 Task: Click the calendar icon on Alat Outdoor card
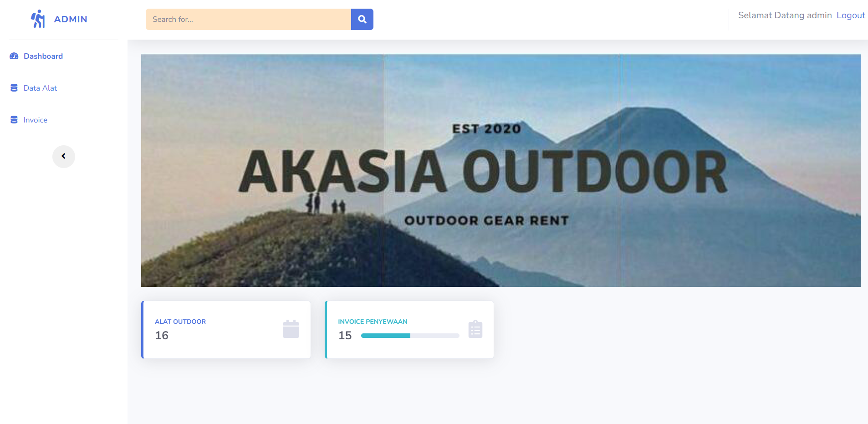(291, 329)
